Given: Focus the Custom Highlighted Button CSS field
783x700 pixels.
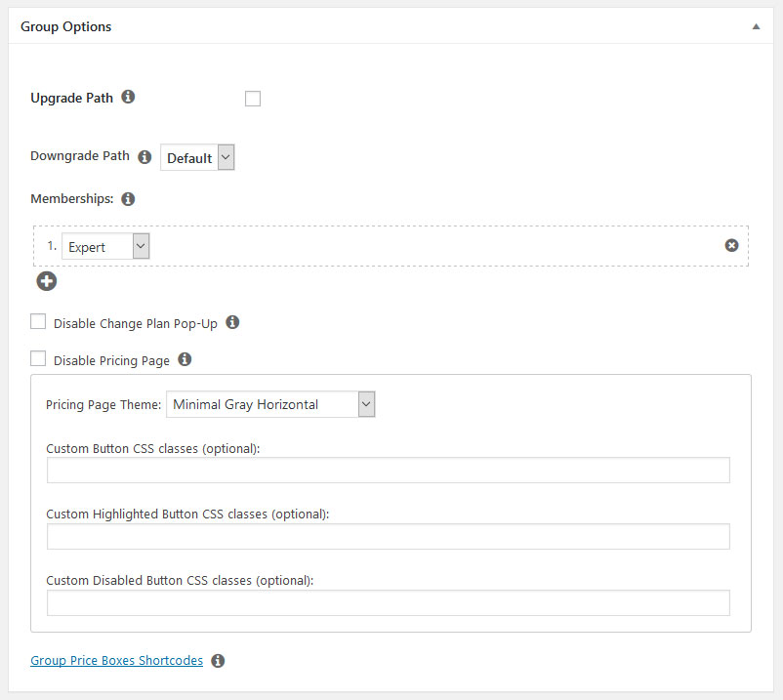Looking at the screenshot, I should tap(388, 537).
